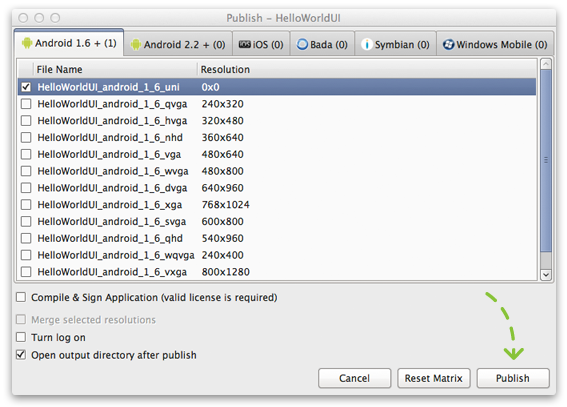Tick the HelloWorldUI_android_1_6_dvga checkbox
The height and width of the screenshot is (407, 567).
coord(26,188)
